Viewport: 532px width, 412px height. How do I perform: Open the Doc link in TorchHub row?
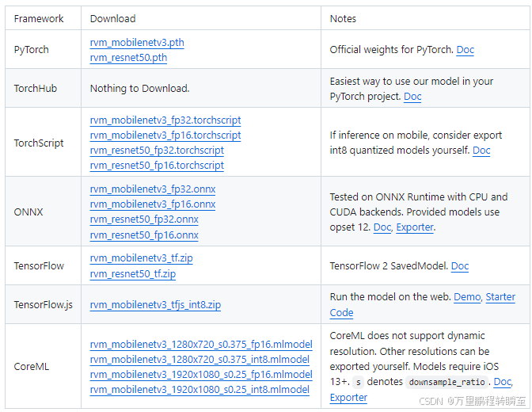pos(412,97)
